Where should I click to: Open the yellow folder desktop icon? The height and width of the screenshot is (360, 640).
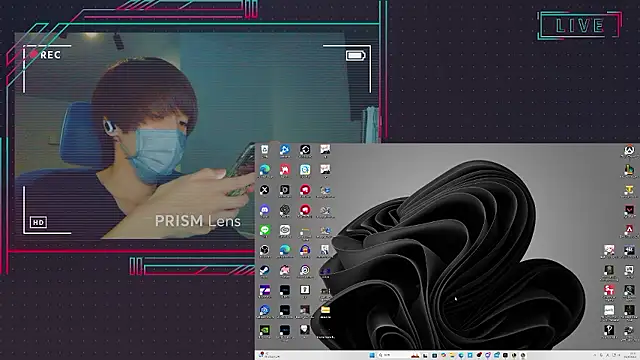pos(325,311)
